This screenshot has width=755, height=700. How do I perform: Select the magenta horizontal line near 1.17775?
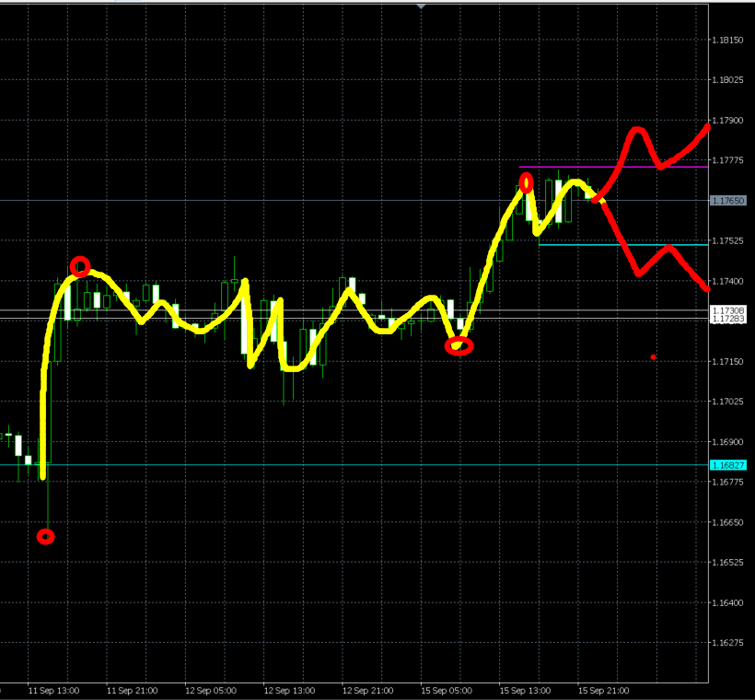pos(613,168)
